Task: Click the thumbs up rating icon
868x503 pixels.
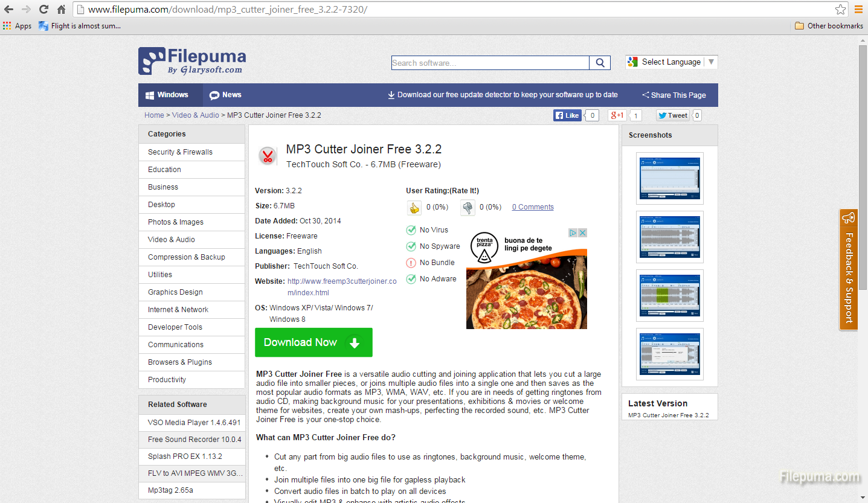Action: [414, 208]
